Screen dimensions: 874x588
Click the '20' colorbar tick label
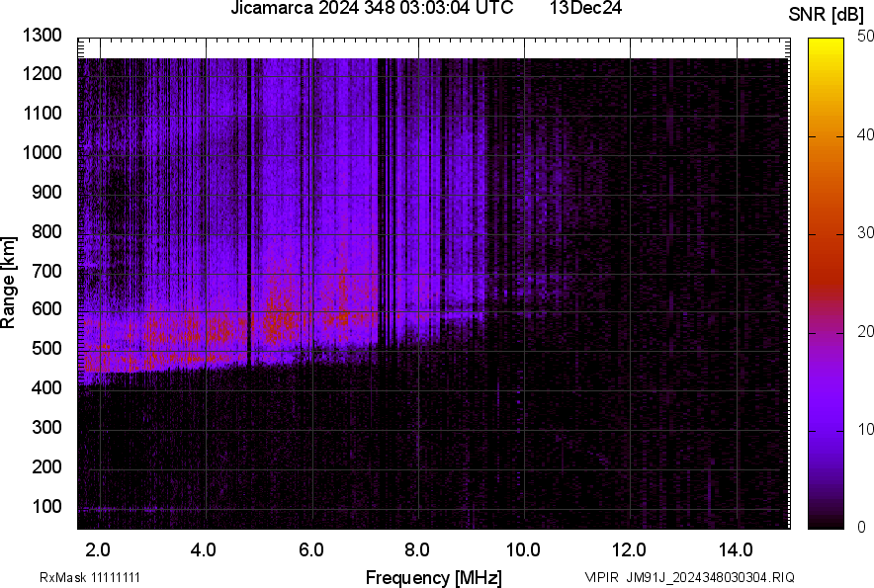point(866,331)
